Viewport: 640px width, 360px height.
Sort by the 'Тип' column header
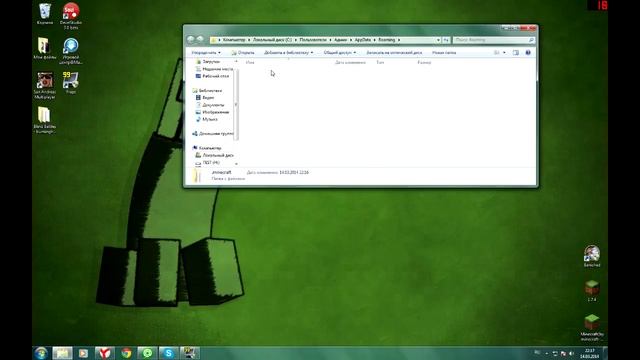(380, 62)
